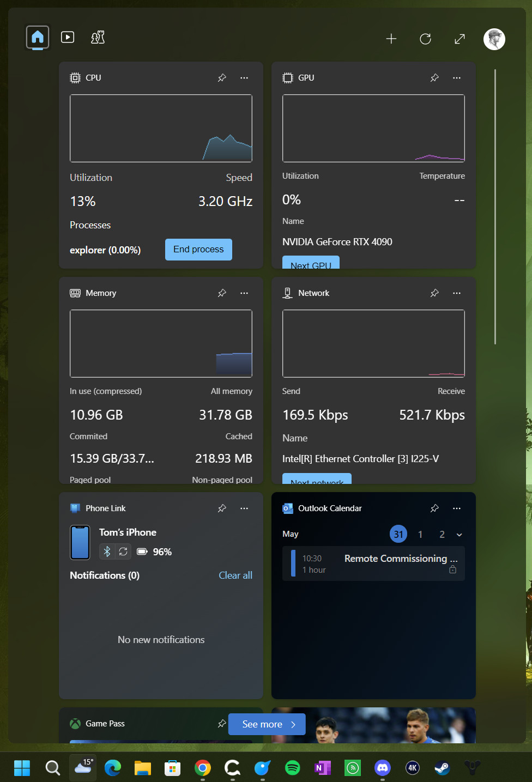Viewport: 532px width, 782px height.
Task: Expand the widgets board to full view
Action: click(460, 39)
